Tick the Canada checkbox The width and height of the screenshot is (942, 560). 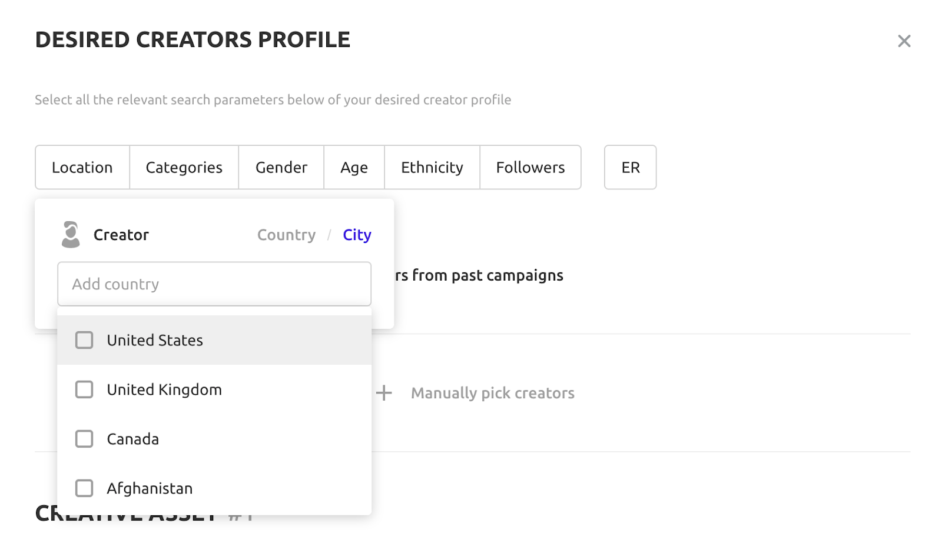[84, 439]
